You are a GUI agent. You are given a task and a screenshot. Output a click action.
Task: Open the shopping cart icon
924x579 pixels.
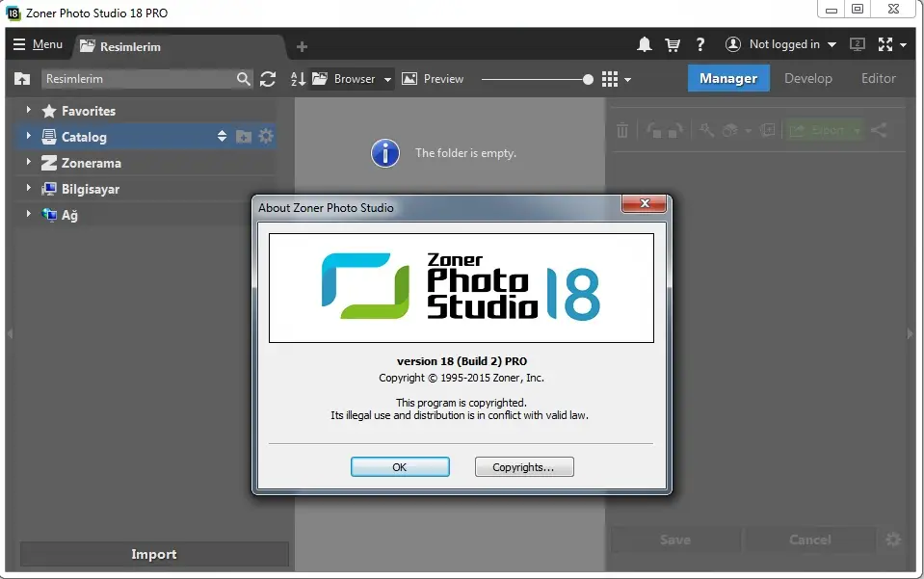(673, 44)
